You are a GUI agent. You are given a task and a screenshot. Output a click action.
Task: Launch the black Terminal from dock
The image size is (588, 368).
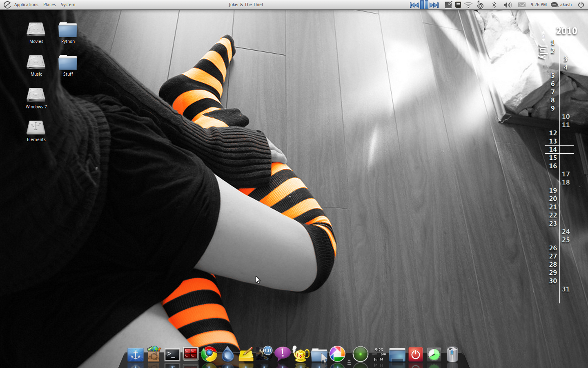(172, 355)
